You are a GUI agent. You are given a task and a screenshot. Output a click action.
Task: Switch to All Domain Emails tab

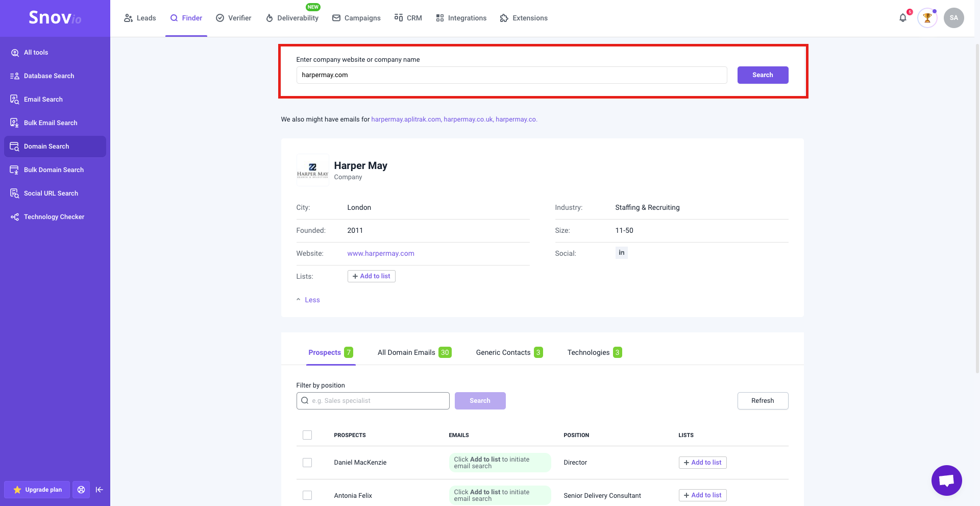click(x=414, y=352)
